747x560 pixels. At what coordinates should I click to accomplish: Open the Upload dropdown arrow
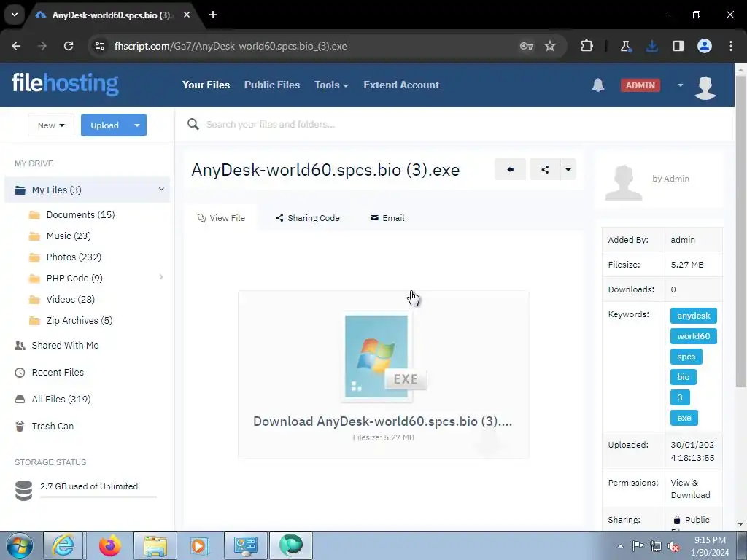137,125
